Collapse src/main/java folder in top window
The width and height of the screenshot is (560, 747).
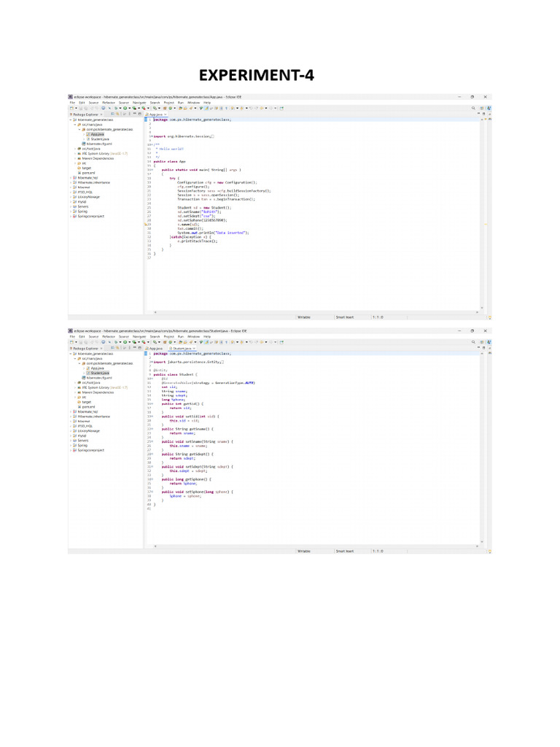pyautogui.click(x=75, y=124)
